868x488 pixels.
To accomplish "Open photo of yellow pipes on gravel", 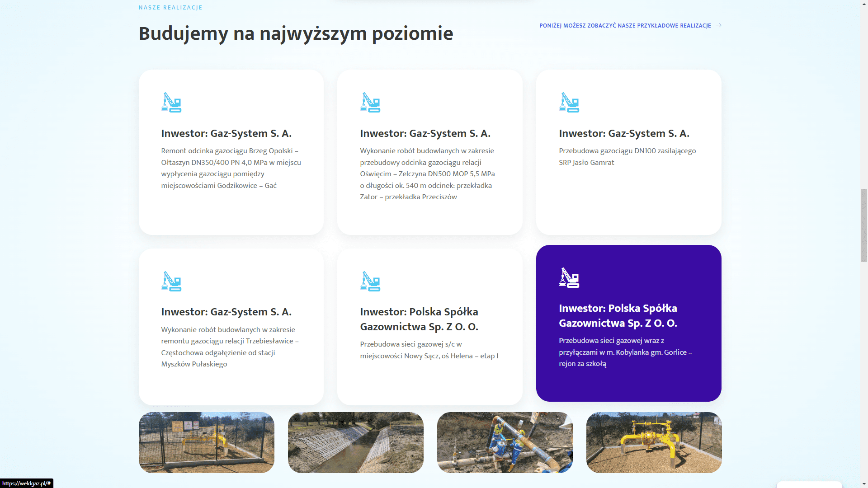I will point(654,442).
